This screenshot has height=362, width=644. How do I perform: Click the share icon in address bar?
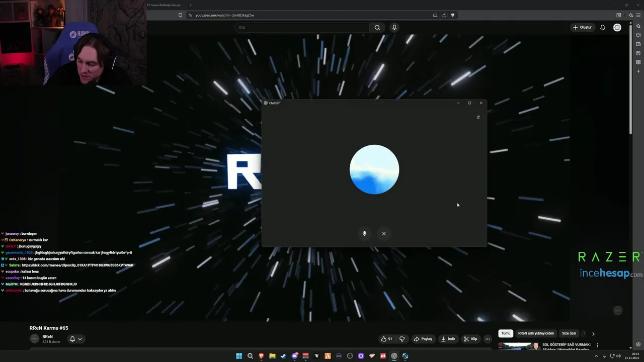444,15
